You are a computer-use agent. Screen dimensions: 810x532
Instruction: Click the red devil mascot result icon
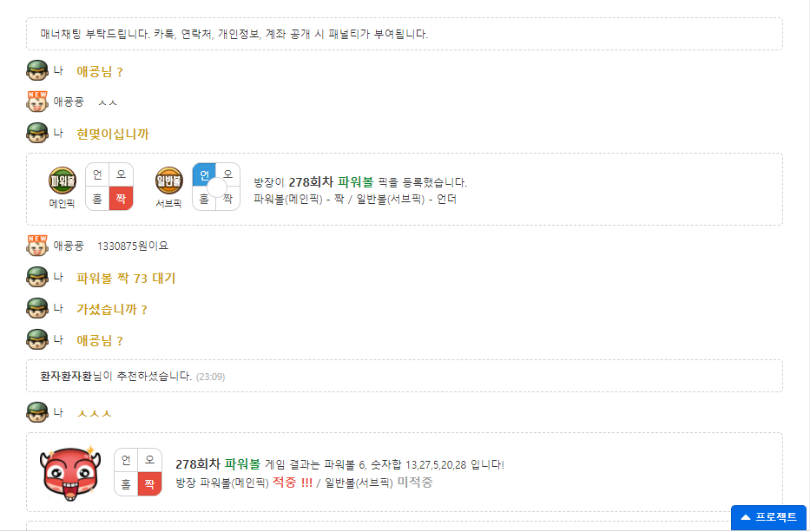(69, 473)
